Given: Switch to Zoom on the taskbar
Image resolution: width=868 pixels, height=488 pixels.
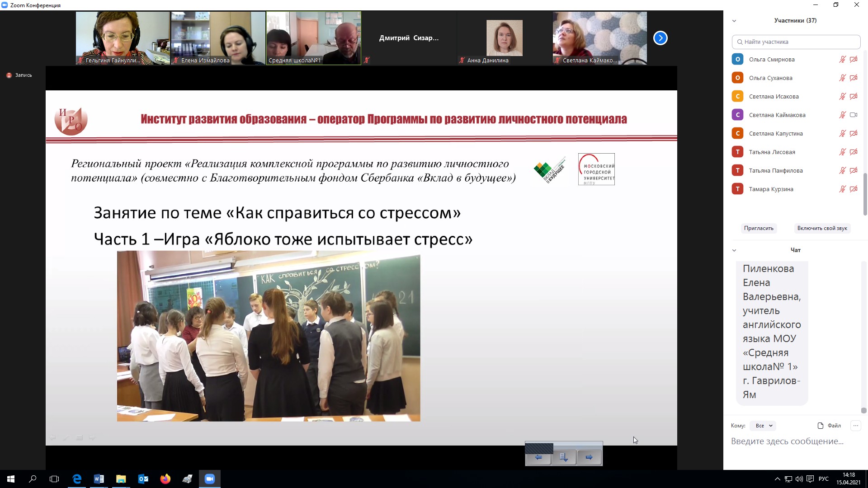Looking at the screenshot, I should click(210, 479).
